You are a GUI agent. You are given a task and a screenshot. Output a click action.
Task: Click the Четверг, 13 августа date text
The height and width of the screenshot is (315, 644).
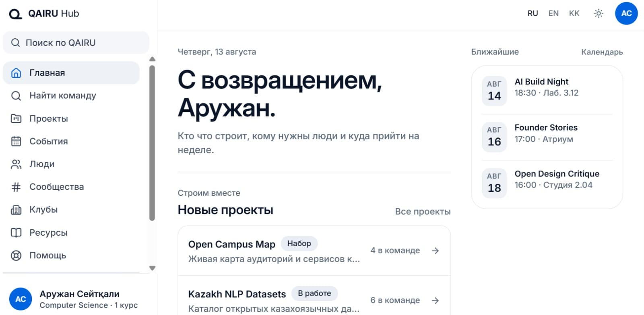[x=217, y=52]
